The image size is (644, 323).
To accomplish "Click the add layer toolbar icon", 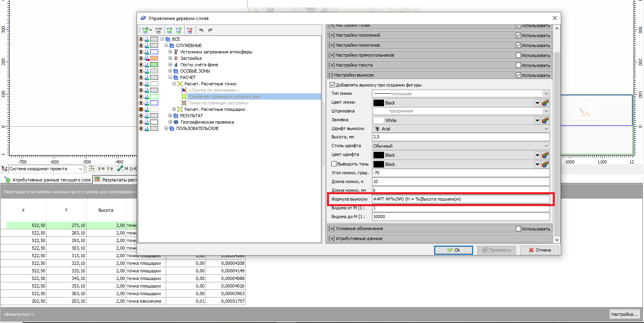I will pyautogui.click(x=146, y=30).
